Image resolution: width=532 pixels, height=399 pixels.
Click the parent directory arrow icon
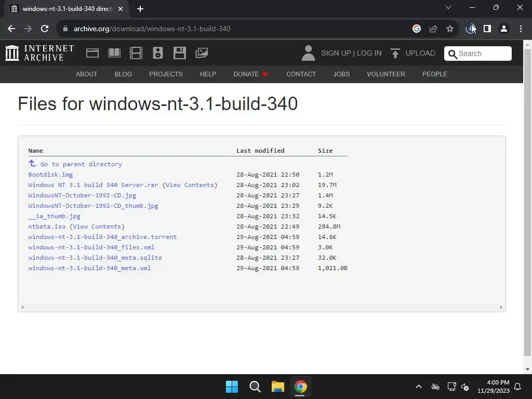[32, 164]
